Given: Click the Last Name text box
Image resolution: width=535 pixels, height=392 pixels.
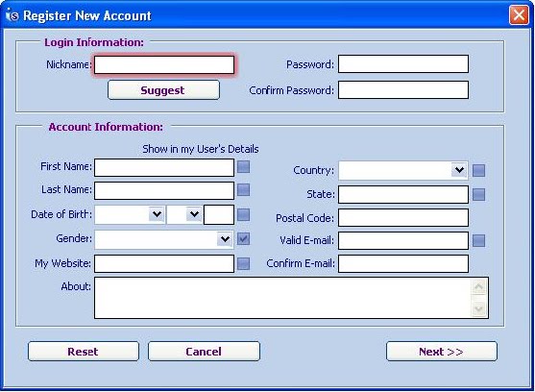Looking at the screenshot, I should click(164, 190).
